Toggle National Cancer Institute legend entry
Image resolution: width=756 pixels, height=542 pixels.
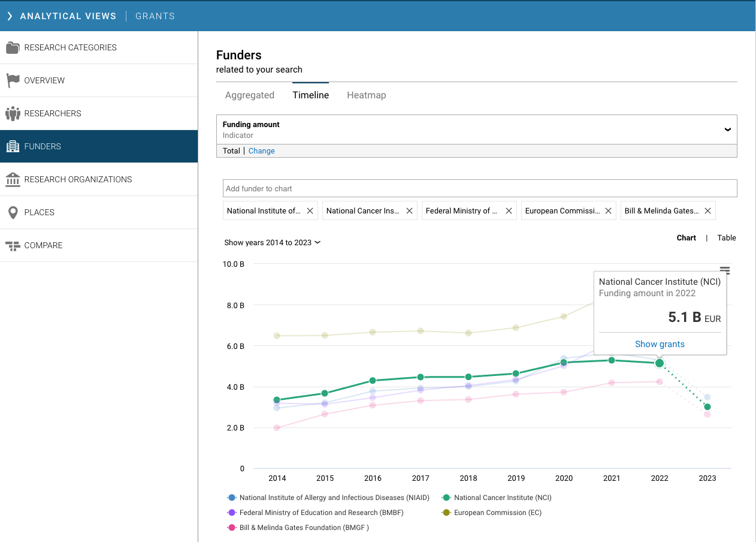(497, 498)
